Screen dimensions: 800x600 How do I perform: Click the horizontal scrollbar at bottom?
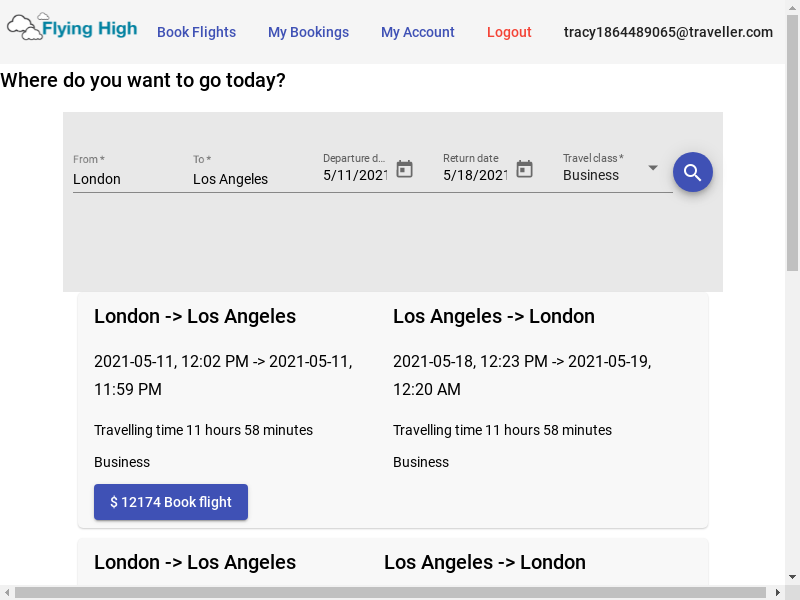[x=390, y=592]
